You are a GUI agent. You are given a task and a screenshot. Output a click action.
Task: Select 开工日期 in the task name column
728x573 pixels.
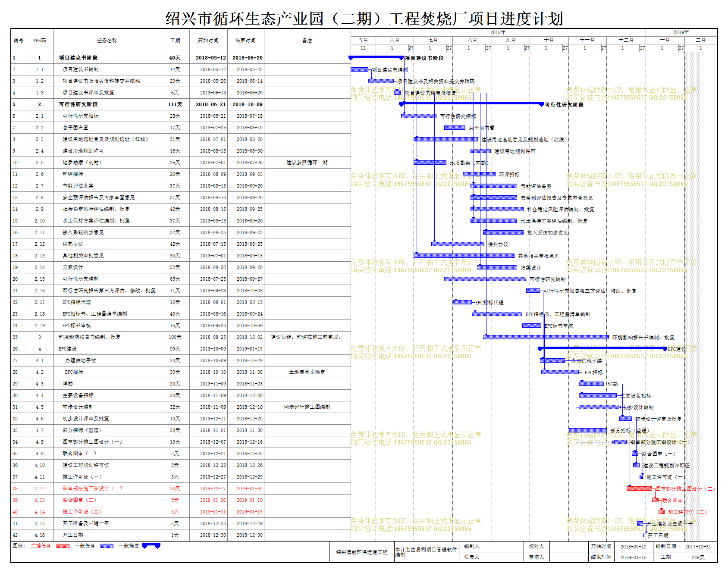pos(73,535)
